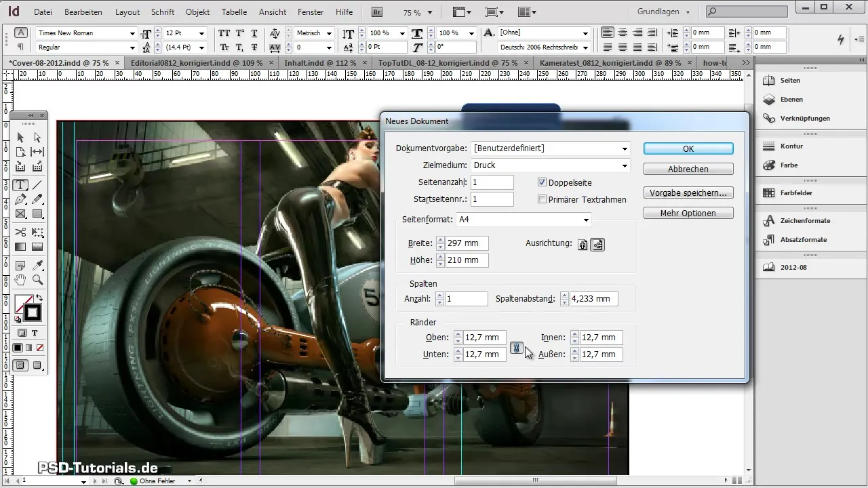The image size is (868, 488).
Task: Select the Gap tool
Action: click(x=37, y=152)
